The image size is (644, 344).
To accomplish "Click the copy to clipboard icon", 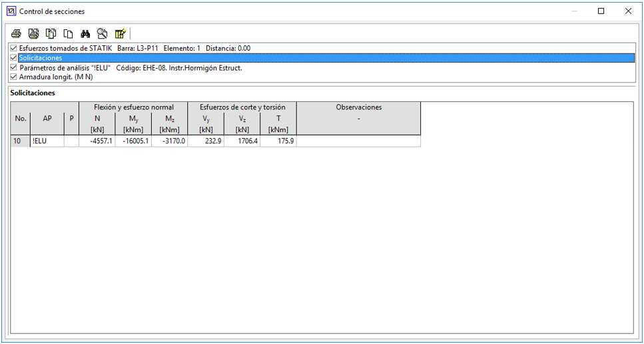I will pyautogui.click(x=68, y=33).
